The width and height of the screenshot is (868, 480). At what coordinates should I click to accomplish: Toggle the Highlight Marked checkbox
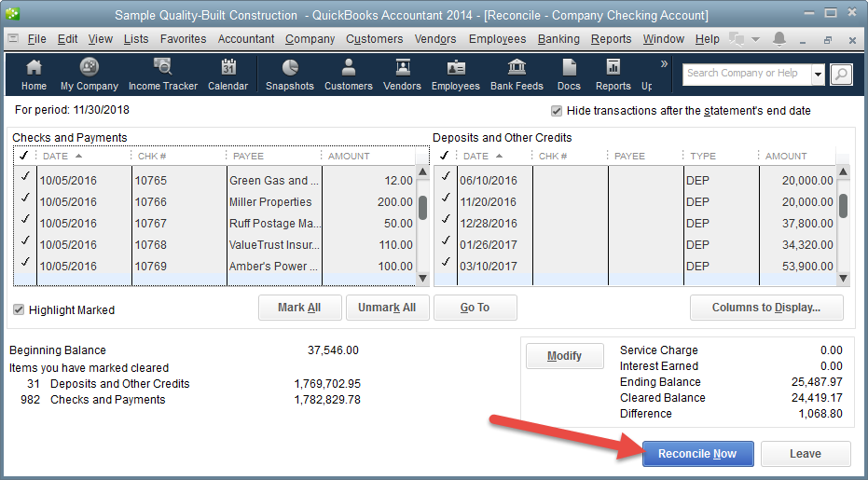19,310
